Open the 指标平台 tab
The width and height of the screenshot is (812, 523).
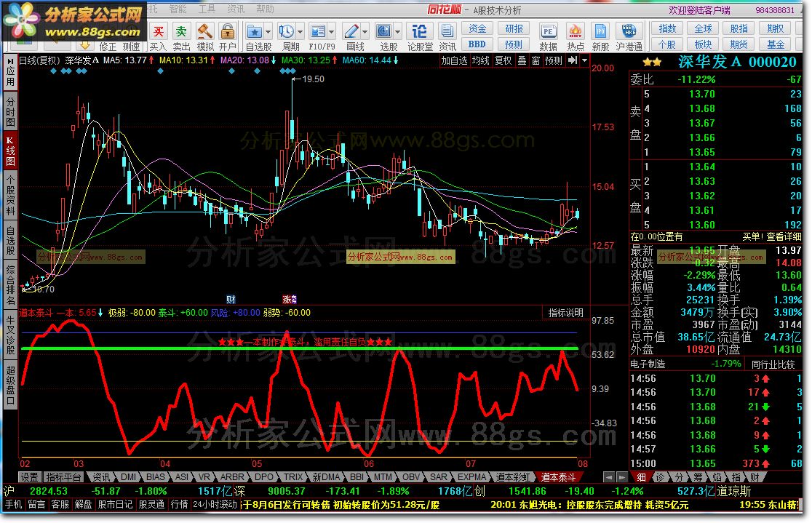coord(64,477)
